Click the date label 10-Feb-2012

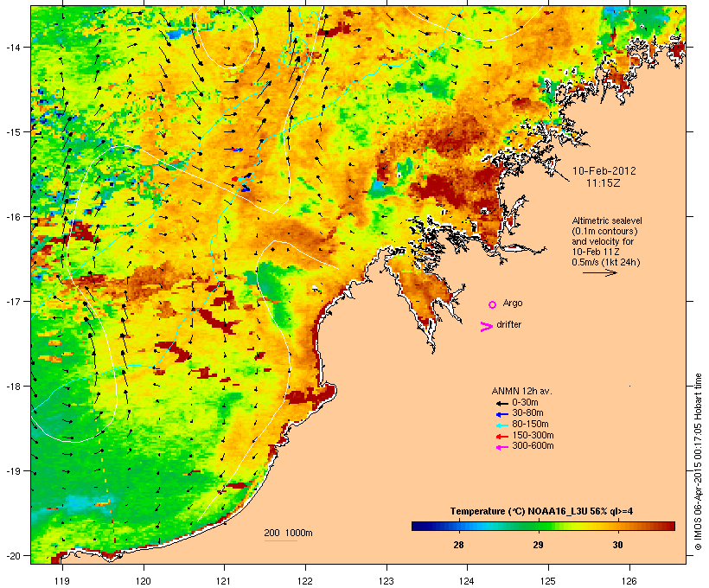point(604,171)
